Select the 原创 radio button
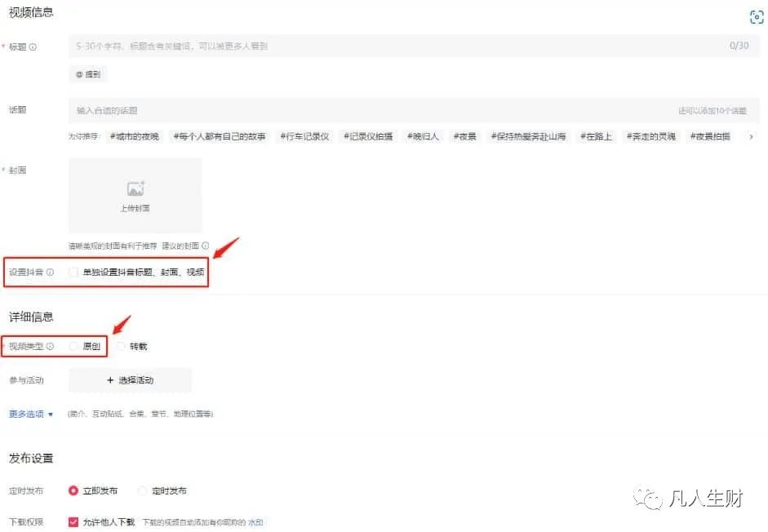 [75, 346]
